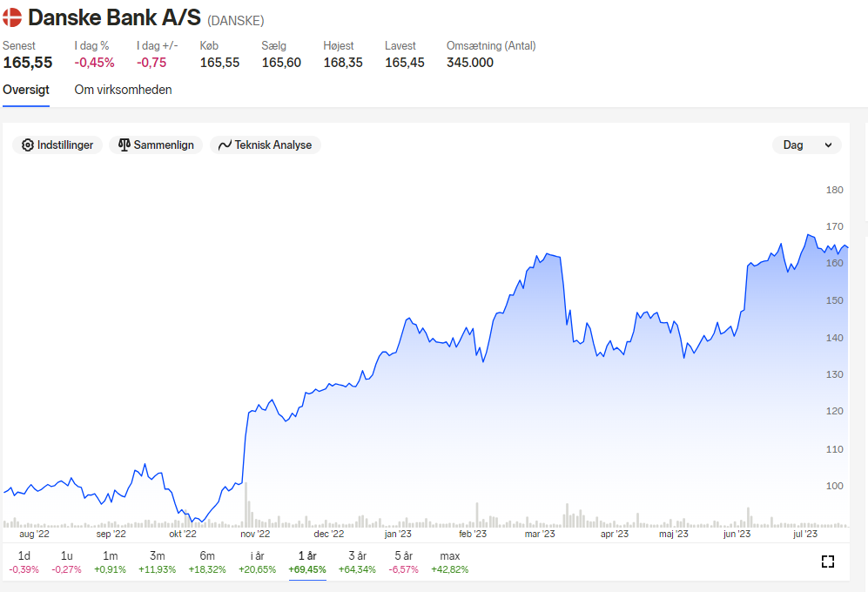Select the i år time range

[258, 562]
